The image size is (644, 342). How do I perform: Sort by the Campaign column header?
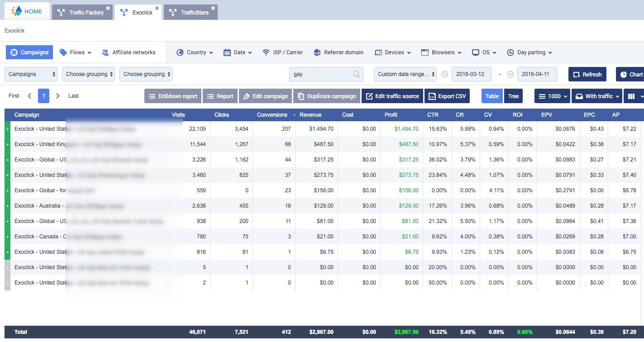(27, 115)
